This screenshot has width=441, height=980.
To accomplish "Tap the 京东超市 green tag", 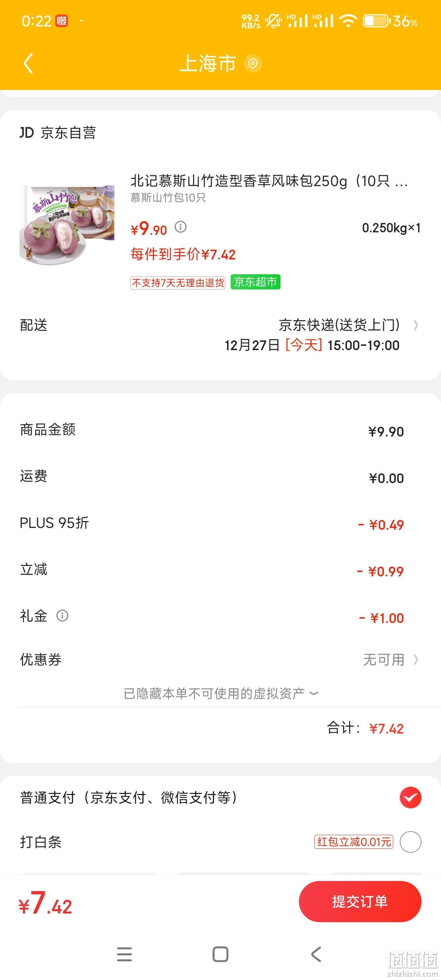I will click(x=255, y=282).
